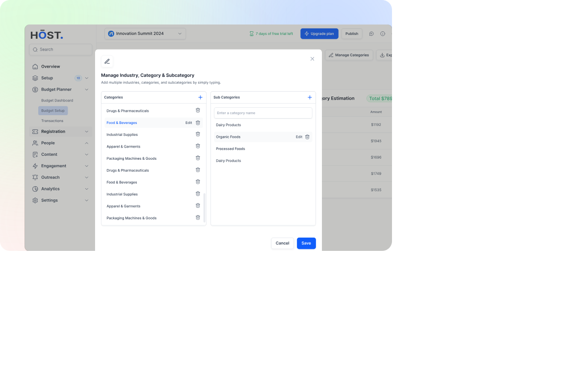Click the hourglass free trial icon
This screenshot has width=588, height=392.
(x=251, y=34)
